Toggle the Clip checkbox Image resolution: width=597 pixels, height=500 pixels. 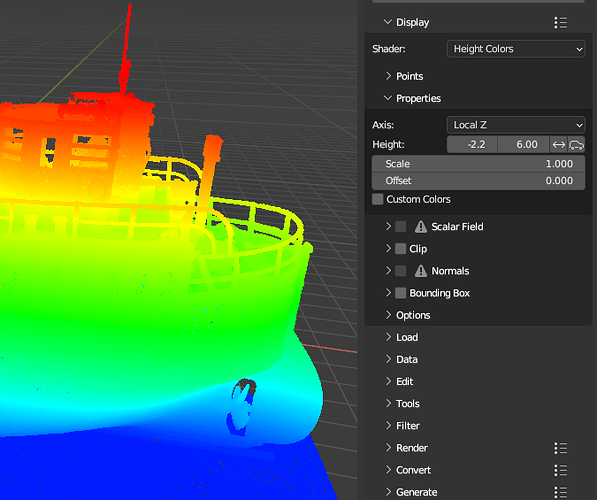tap(401, 249)
